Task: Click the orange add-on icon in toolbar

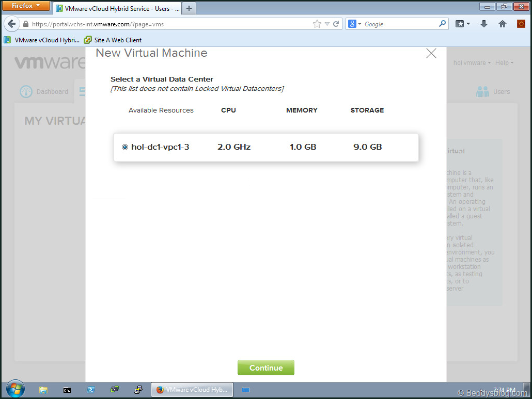Action: coord(521,24)
